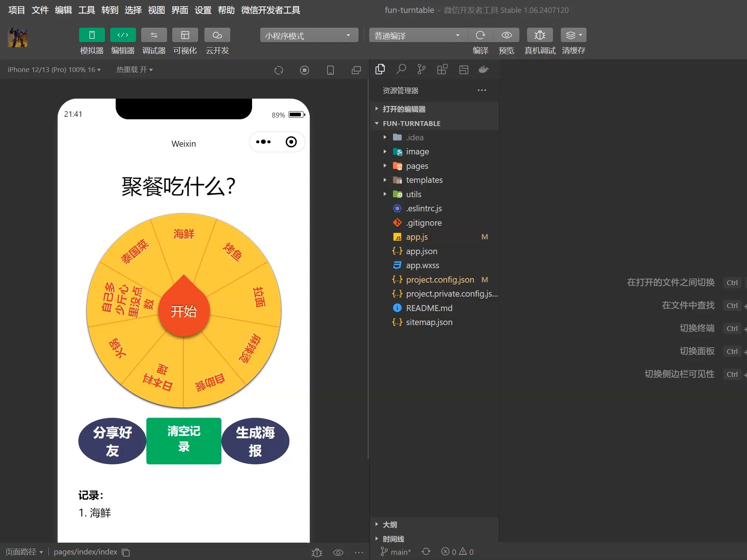Click 生成海报 button
This screenshot has height=560, width=747.
tap(255, 441)
